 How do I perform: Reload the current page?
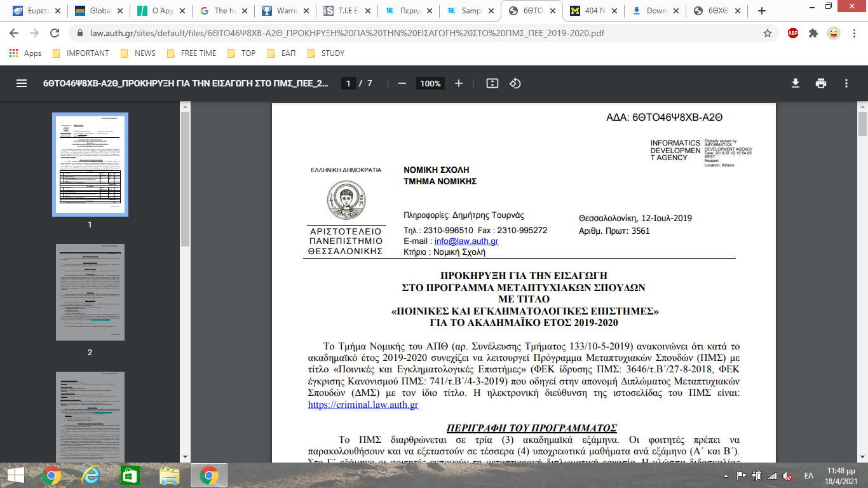coord(56,33)
